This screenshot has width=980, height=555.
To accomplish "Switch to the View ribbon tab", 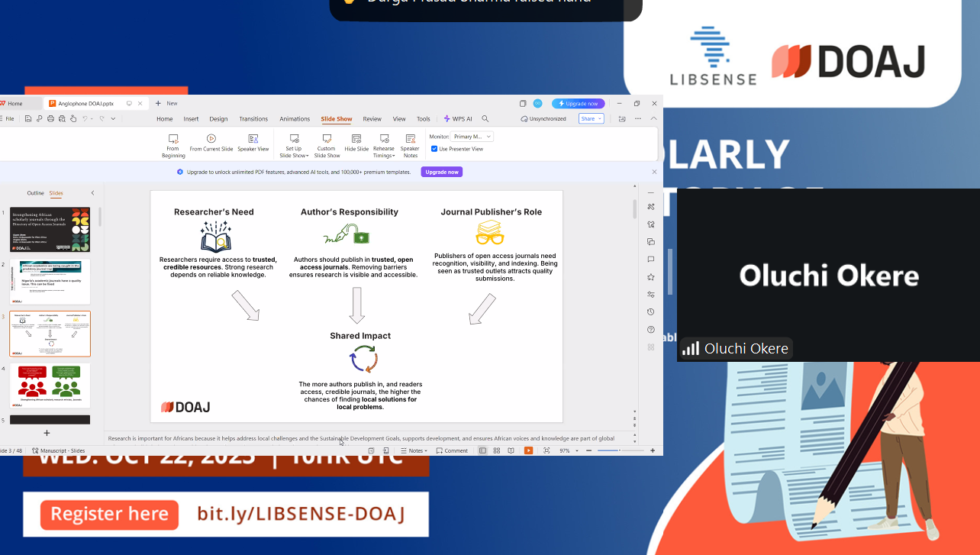I will coord(399,119).
